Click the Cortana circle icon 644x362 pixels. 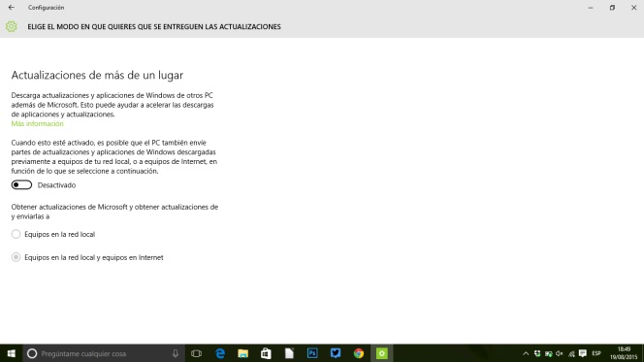32,353
